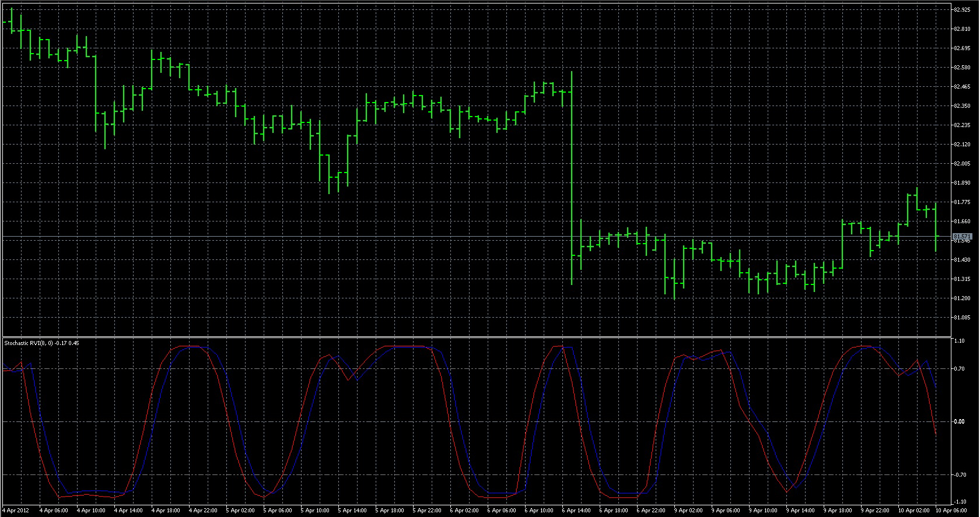Viewport: 980px width, 517px height.
Task: Select the 10 Apr 06:00 time label
Action: point(950,511)
